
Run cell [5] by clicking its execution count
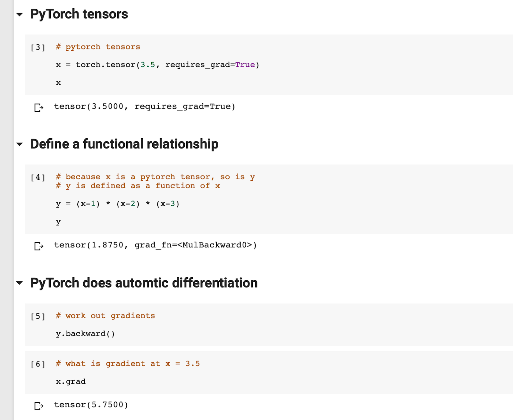[38, 316]
